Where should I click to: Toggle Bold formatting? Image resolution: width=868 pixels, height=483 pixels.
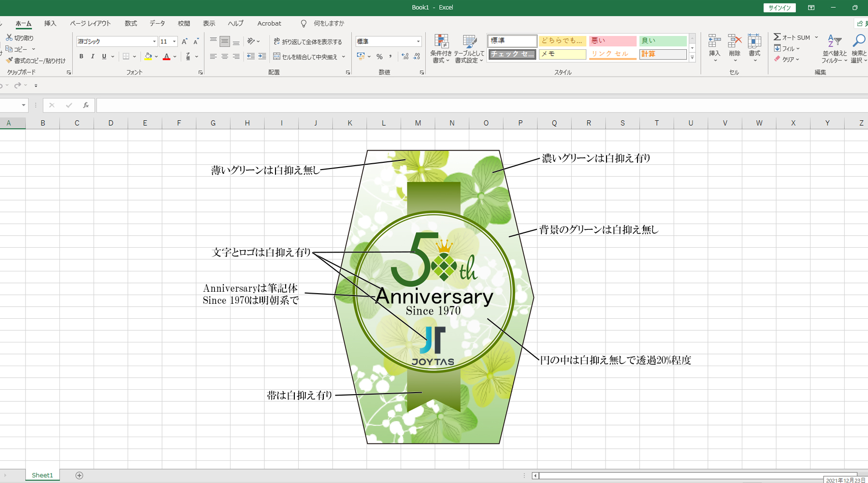[x=81, y=57]
